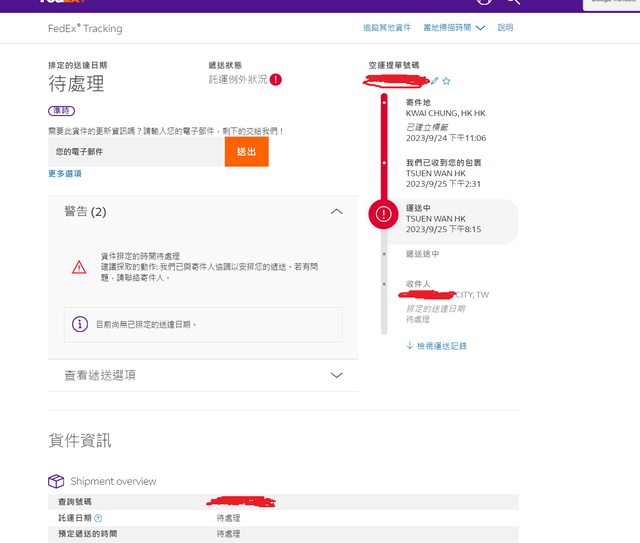Click the 您的電子郵件 input field
The width and height of the screenshot is (640, 543).
[x=136, y=152]
